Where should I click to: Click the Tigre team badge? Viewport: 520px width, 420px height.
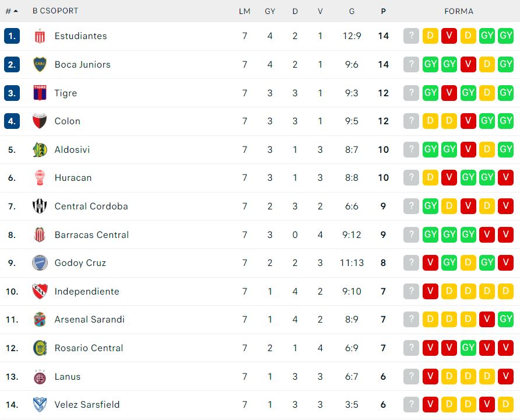(40, 93)
